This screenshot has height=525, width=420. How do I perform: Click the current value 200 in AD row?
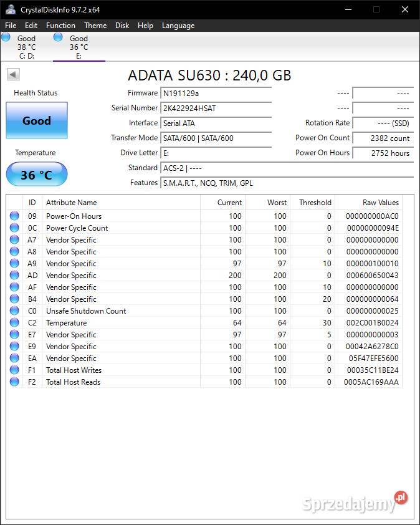point(235,275)
